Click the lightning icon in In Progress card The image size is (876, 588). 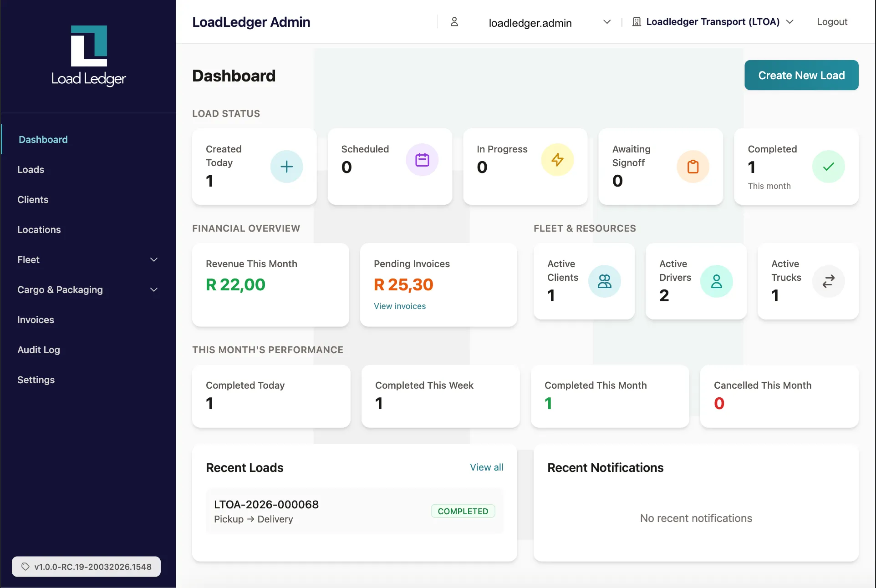(557, 160)
